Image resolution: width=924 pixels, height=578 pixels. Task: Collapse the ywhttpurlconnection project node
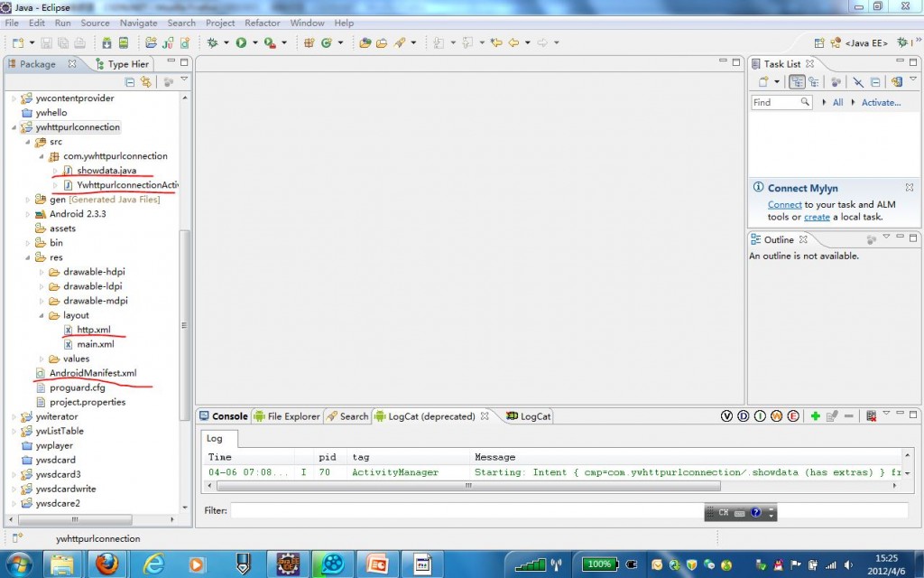pos(14,127)
